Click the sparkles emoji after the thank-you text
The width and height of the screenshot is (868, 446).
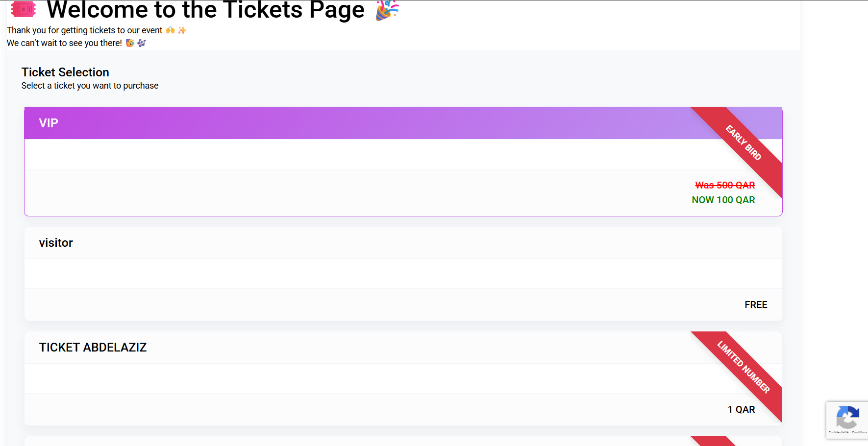(x=182, y=30)
